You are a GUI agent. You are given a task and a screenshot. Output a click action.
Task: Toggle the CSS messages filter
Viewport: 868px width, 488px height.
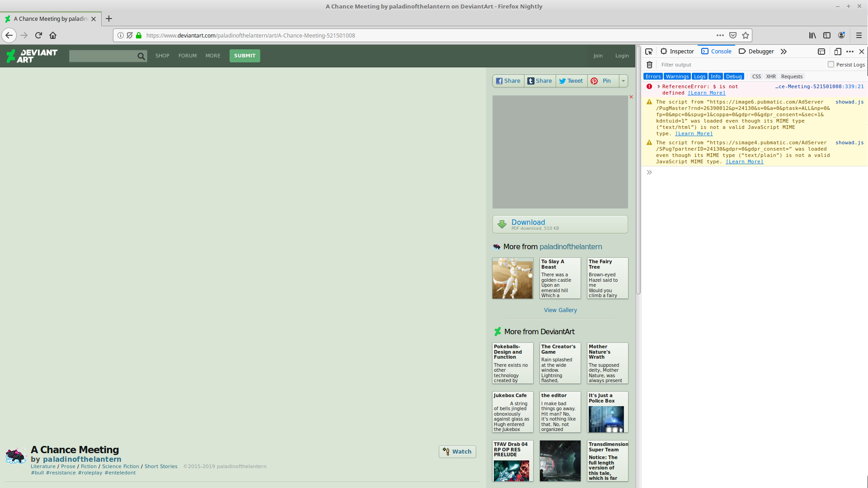756,76
